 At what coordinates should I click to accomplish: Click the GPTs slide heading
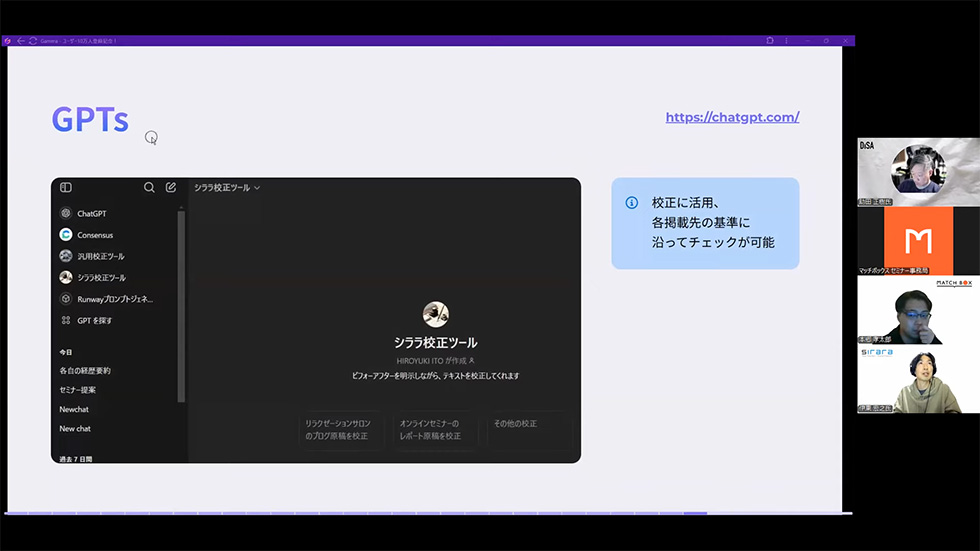(x=90, y=119)
